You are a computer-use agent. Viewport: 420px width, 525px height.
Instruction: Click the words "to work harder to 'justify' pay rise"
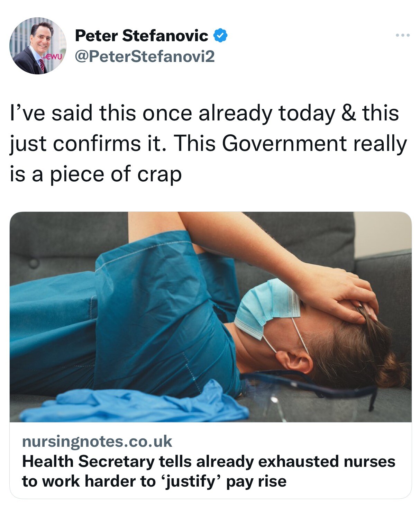[154, 481]
